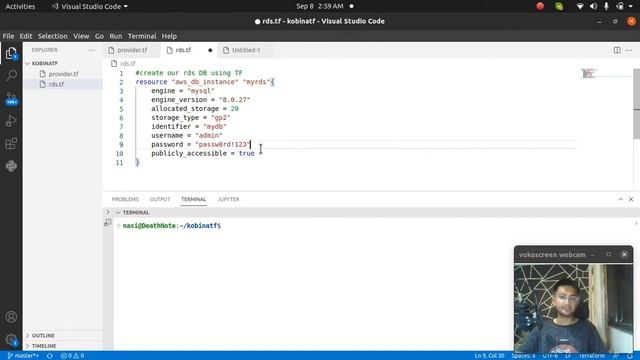Click the screen recording indicator in top bar
Viewport: 640px width, 360px height.
(x=540, y=6)
